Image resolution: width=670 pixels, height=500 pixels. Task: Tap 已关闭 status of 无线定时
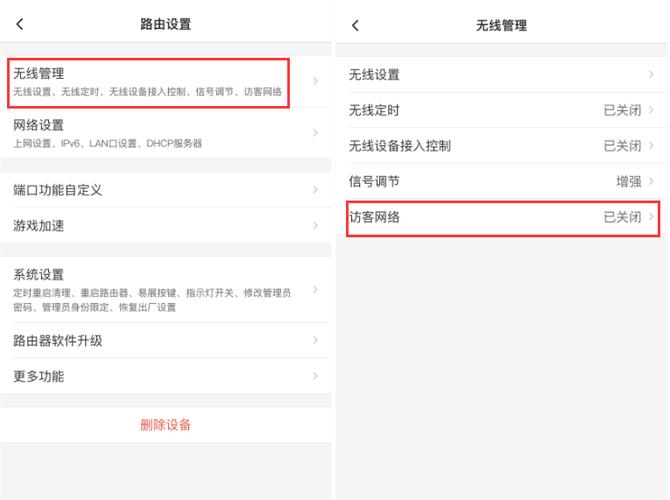[x=622, y=110]
